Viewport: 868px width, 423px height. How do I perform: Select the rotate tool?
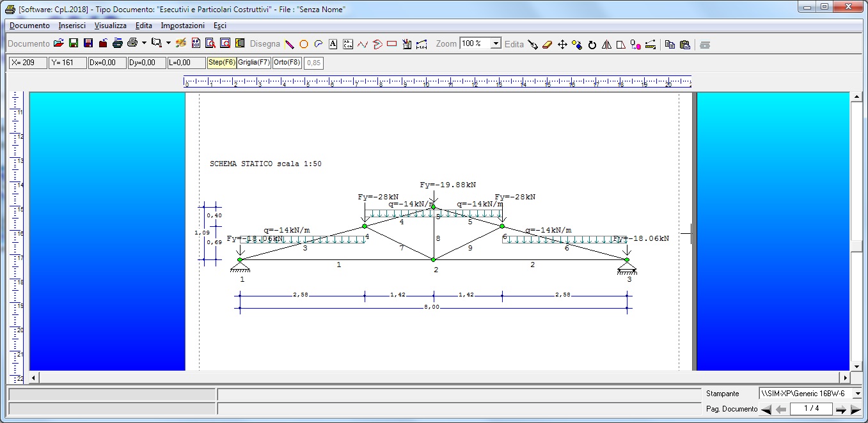tap(592, 45)
